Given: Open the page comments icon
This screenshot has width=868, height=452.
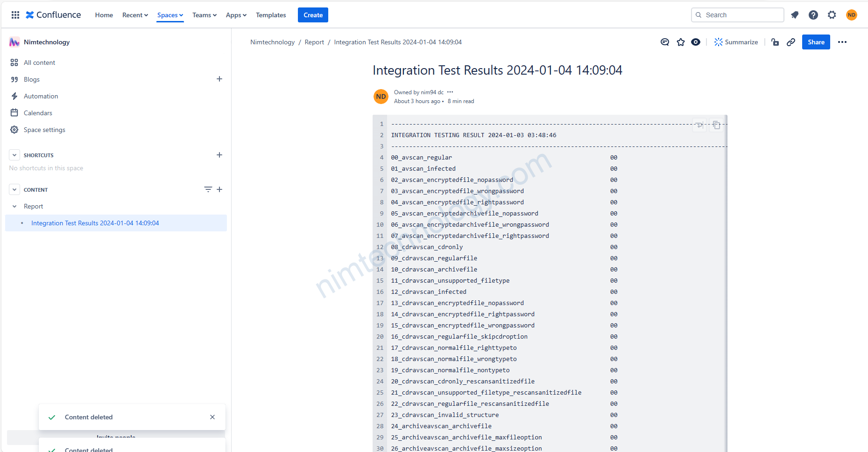Looking at the screenshot, I should 665,42.
